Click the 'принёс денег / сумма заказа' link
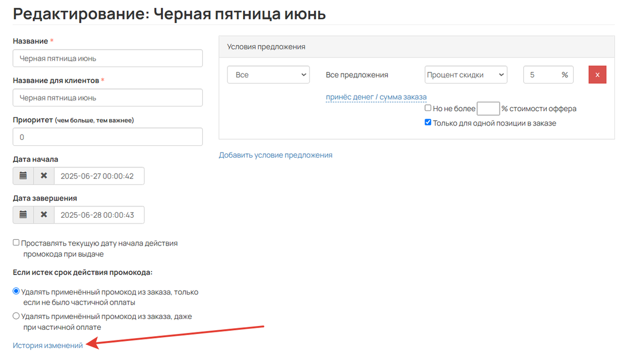This screenshot has height=356, width=644. [x=376, y=97]
